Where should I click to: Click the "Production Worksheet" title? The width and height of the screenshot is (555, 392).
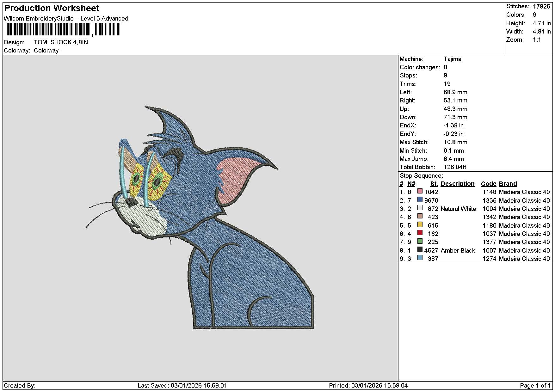pos(52,8)
